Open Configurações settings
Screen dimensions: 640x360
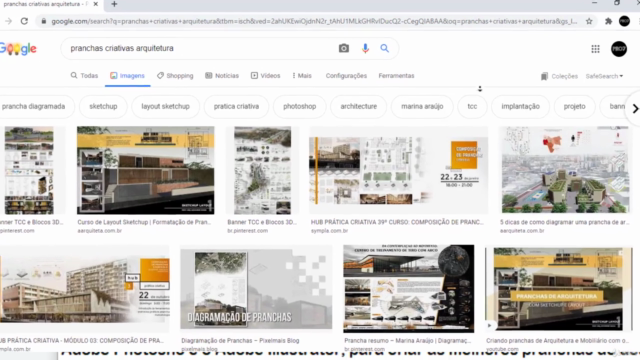point(346,76)
